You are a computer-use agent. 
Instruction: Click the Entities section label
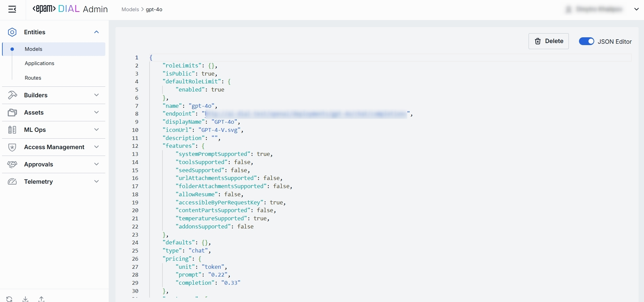coord(35,32)
